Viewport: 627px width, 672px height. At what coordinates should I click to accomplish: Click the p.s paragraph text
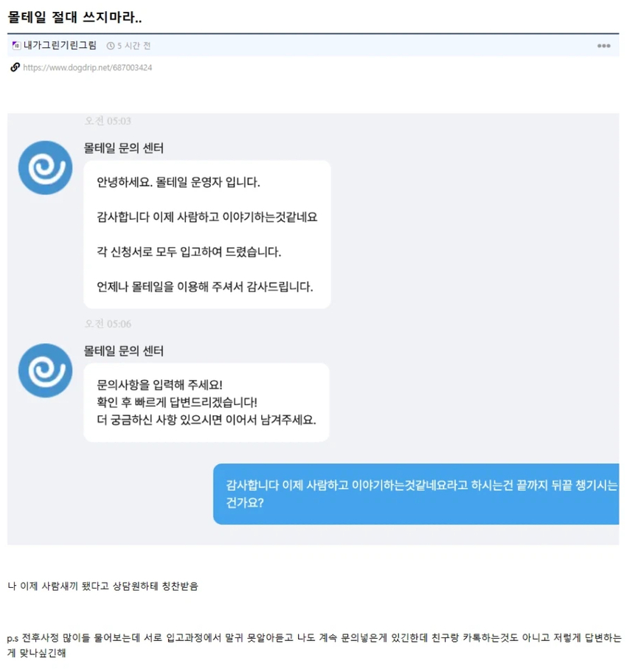tap(313, 645)
